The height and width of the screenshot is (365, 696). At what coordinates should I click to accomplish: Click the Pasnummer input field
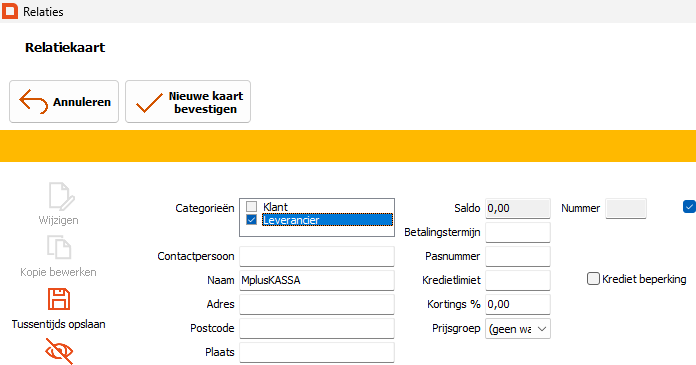[518, 256]
